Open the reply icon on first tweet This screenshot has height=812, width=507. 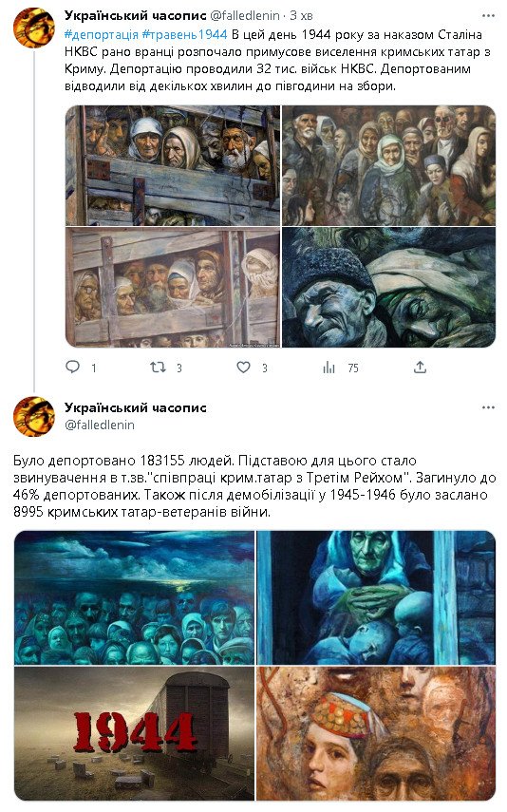click(73, 368)
